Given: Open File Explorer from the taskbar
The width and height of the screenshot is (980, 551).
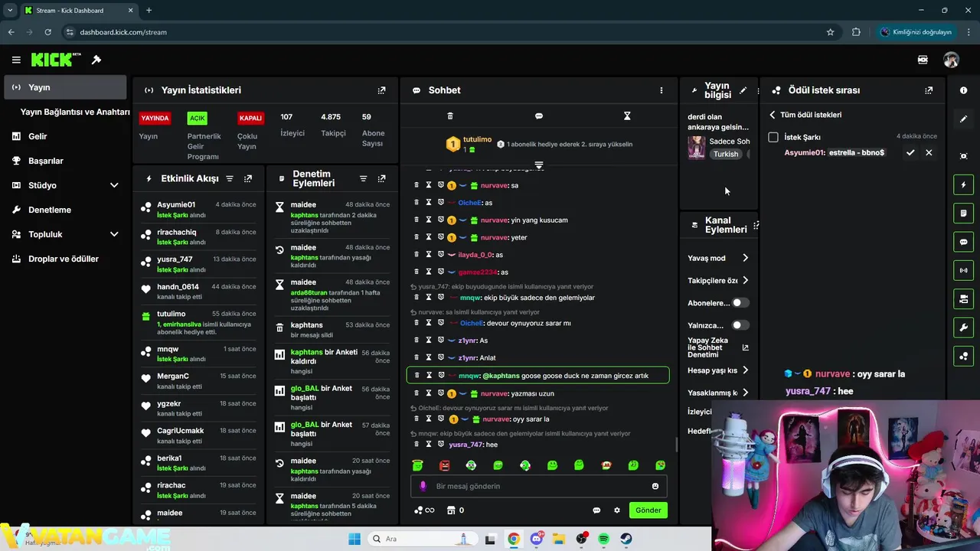Looking at the screenshot, I should (559, 539).
